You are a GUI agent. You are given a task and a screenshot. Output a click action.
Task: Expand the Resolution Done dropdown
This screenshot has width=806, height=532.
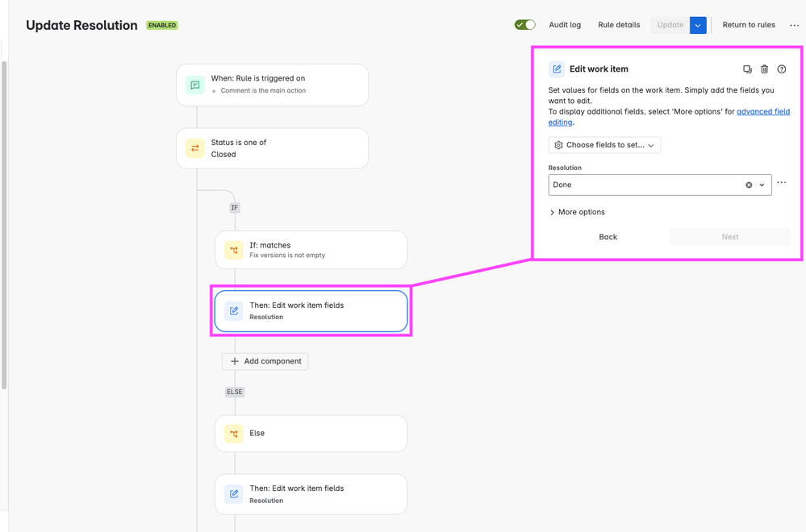tap(762, 185)
